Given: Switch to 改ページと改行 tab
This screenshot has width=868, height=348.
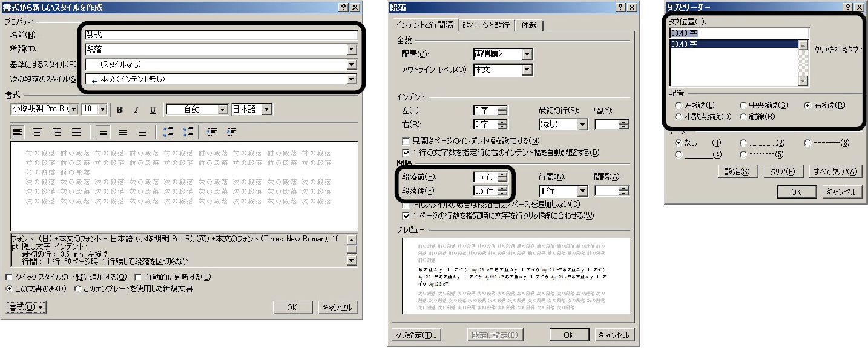Looking at the screenshot, I should point(486,25).
